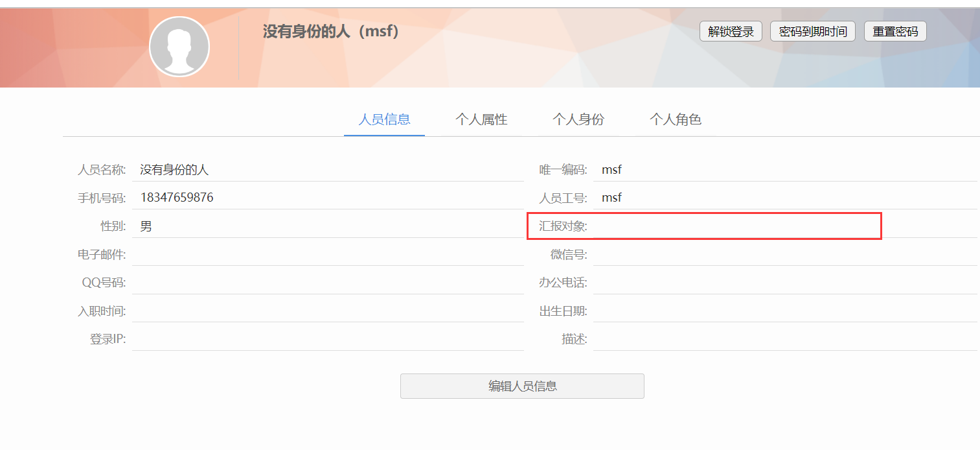Click the highlighted 汇报对象 field
980x450 pixels.
point(736,226)
